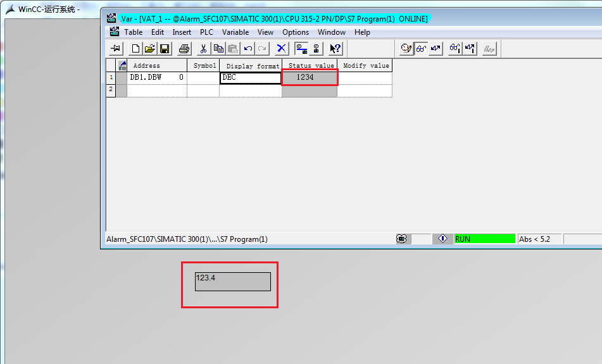
Task: Click the Modify Variable icon
Action: coord(436,49)
